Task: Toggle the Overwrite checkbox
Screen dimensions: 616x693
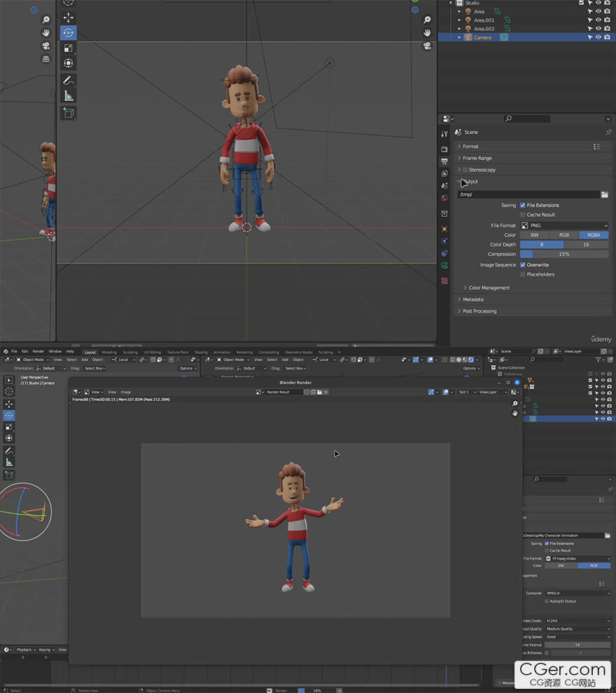Action: pos(523,265)
